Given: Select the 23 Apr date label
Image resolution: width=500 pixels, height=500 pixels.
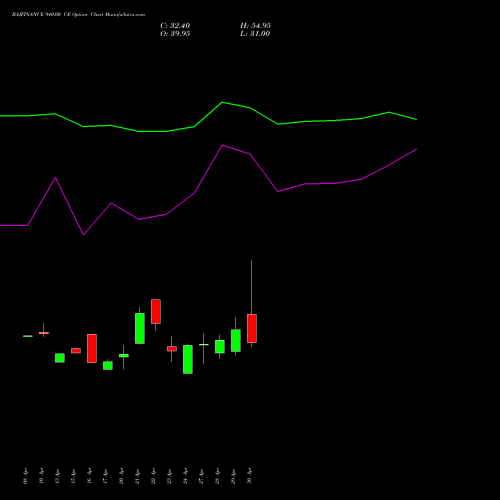Looking at the screenshot, I should [x=170, y=476].
